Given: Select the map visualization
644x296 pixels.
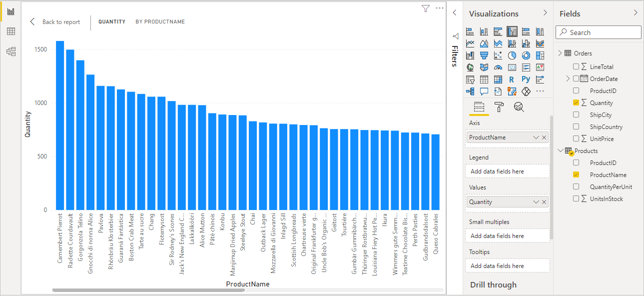Looking at the screenshot, I should (470, 67).
